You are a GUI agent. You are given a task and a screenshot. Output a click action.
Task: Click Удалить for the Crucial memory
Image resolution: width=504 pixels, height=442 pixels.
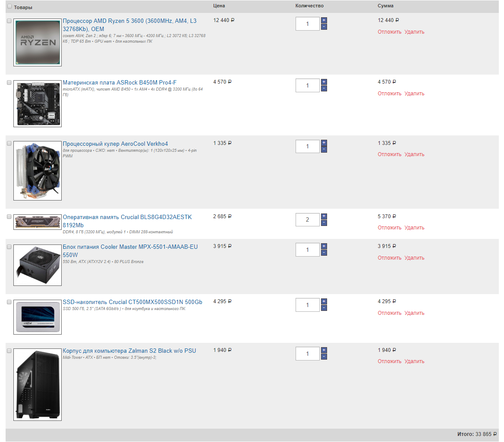click(414, 227)
